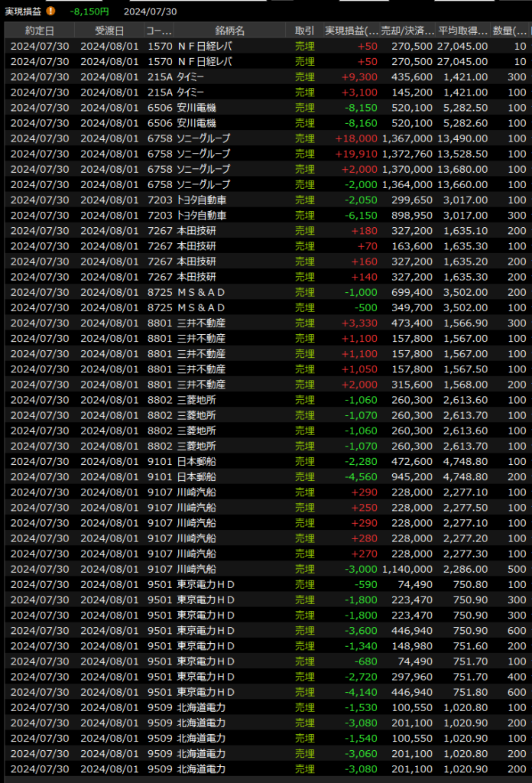
Task: Click the 数量 column header
Action: [x=510, y=31]
